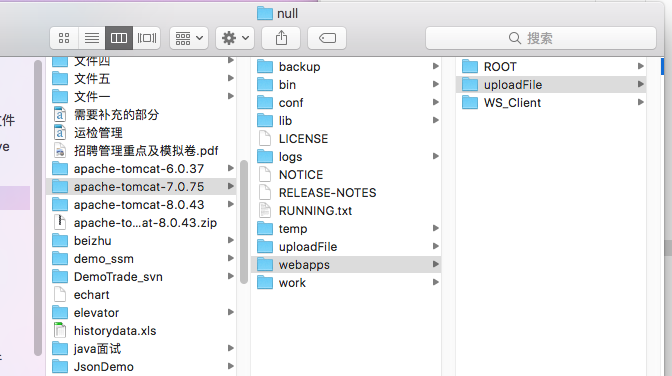Select the 文件一 folder
This screenshot has width=672, height=376.
pyautogui.click(x=141, y=96)
